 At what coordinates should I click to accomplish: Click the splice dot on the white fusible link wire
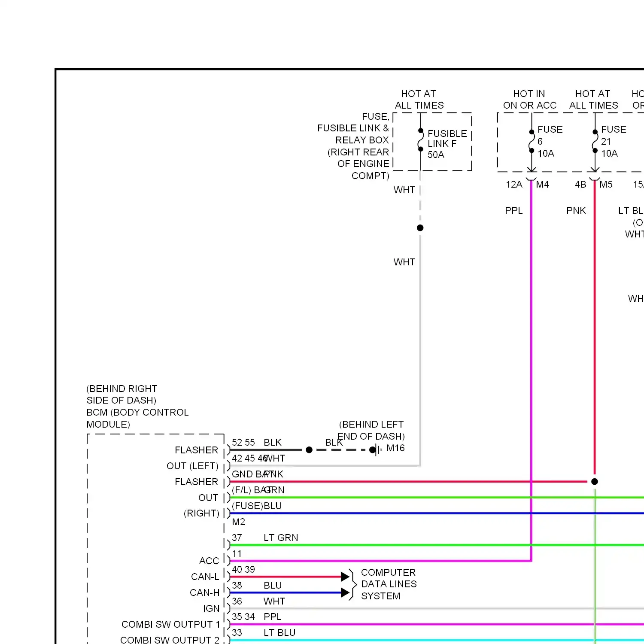pos(420,228)
